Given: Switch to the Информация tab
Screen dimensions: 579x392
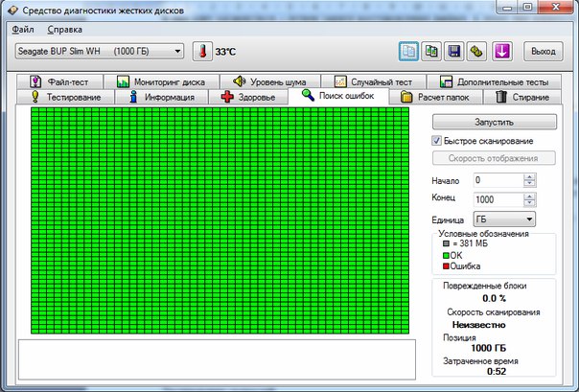Looking at the screenshot, I should tap(161, 97).
